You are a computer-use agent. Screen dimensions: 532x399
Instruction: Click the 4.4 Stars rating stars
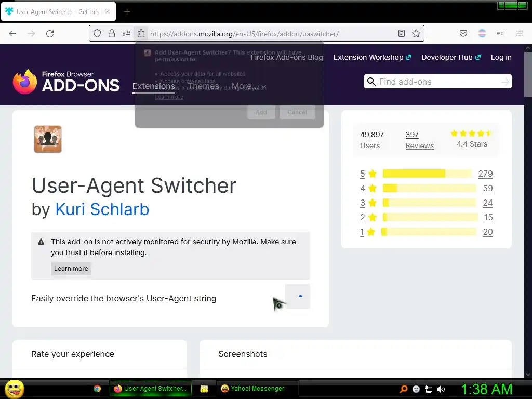(x=472, y=134)
